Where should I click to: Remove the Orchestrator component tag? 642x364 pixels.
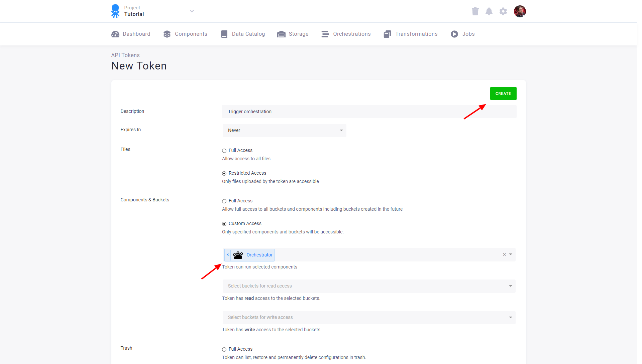(228, 255)
